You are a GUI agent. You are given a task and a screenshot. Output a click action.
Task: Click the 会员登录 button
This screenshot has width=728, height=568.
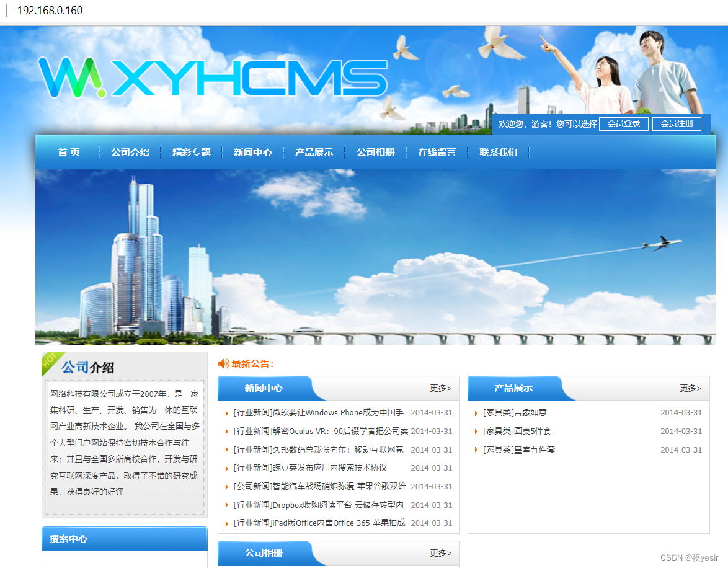[x=623, y=123]
